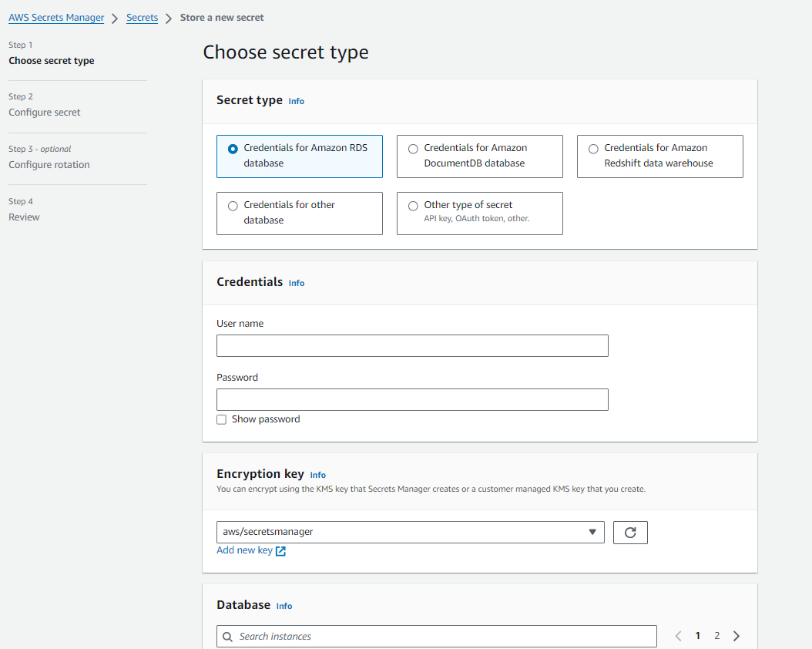Choose Credentials for Amazon Redshift data warehouse

(x=594, y=149)
